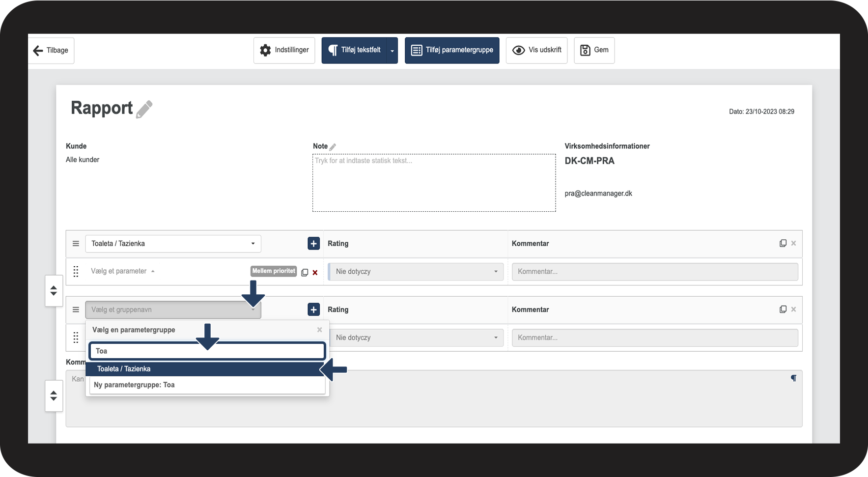Click hamburger handle of Toaleta / Tazienka group
Image resolution: width=868 pixels, height=477 pixels.
[76, 244]
